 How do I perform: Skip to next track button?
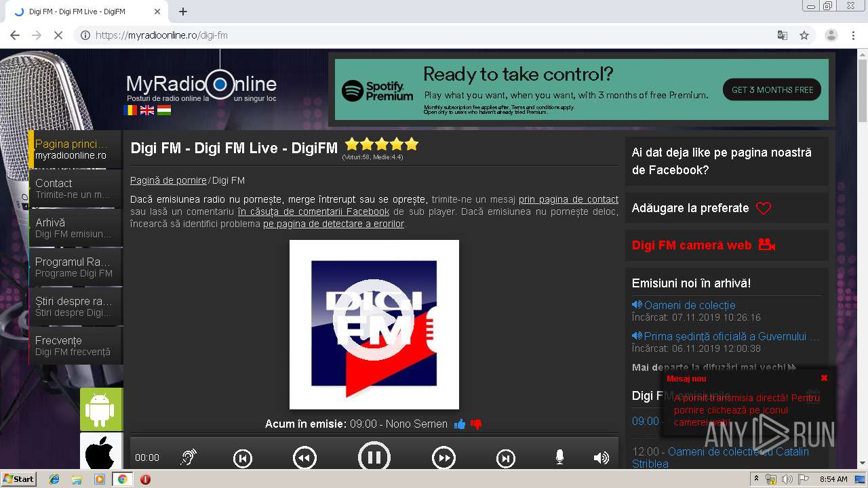coord(506,459)
